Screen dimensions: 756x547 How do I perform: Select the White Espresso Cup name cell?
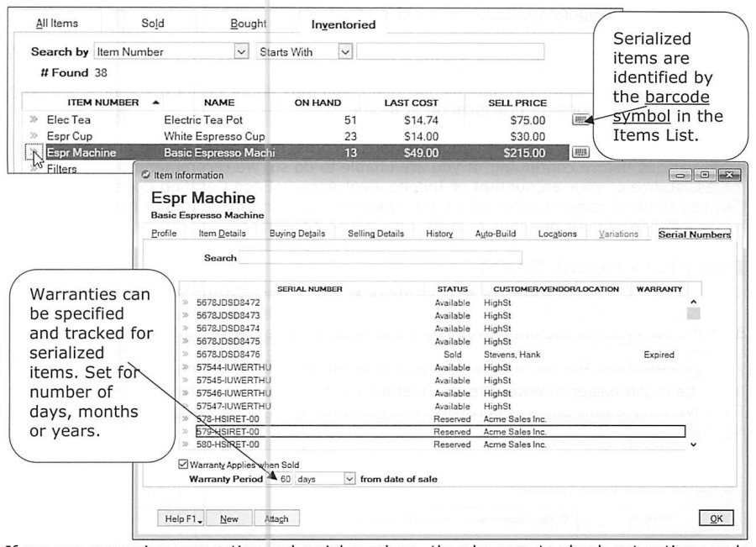(214, 136)
